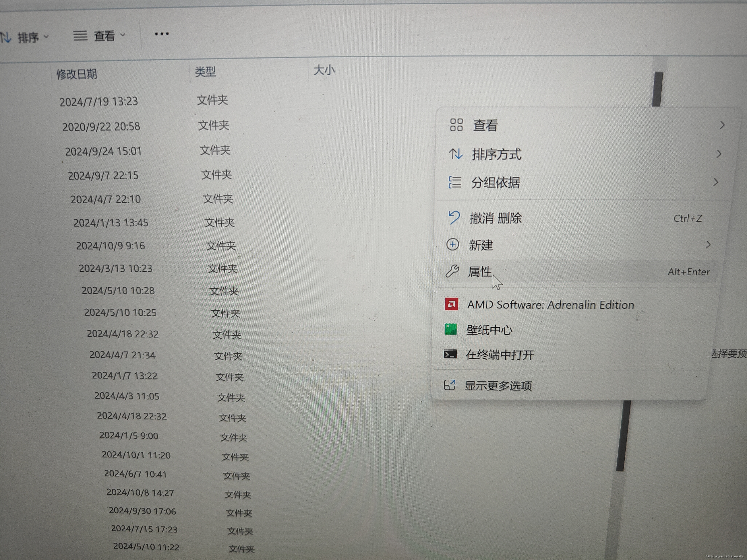Viewport: 747px width, 560px height.
Task: Click the plus circle New icon
Action: click(x=452, y=244)
